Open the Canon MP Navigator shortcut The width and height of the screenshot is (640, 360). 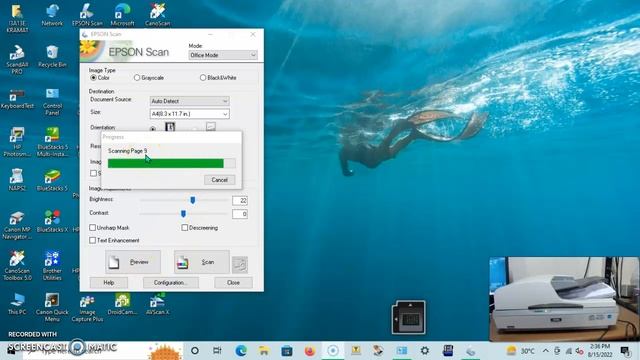pos(17,225)
